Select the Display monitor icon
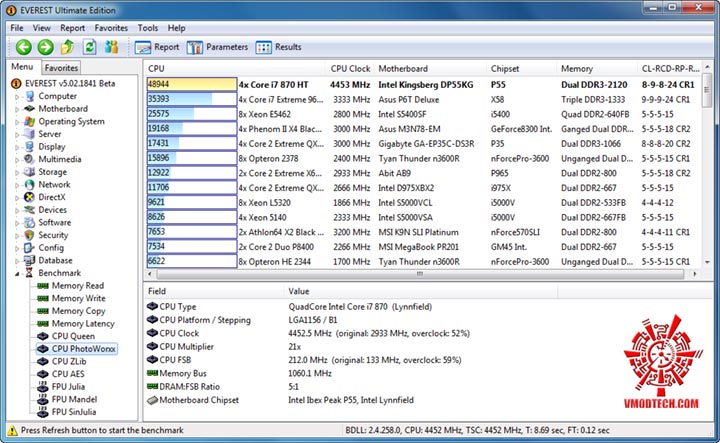This screenshot has width=720, height=443. [x=30, y=146]
